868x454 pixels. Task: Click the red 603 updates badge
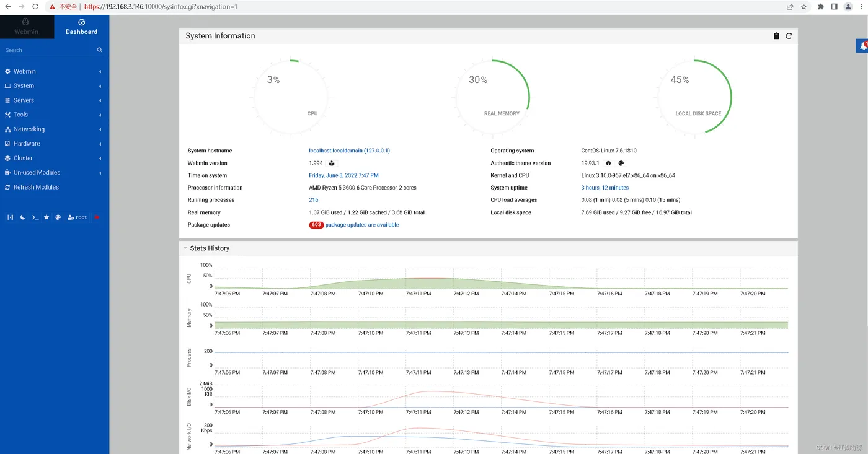click(x=316, y=225)
